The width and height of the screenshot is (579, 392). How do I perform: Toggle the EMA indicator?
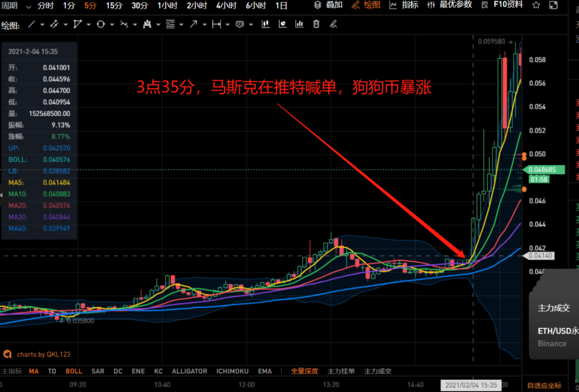tap(265, 371)
